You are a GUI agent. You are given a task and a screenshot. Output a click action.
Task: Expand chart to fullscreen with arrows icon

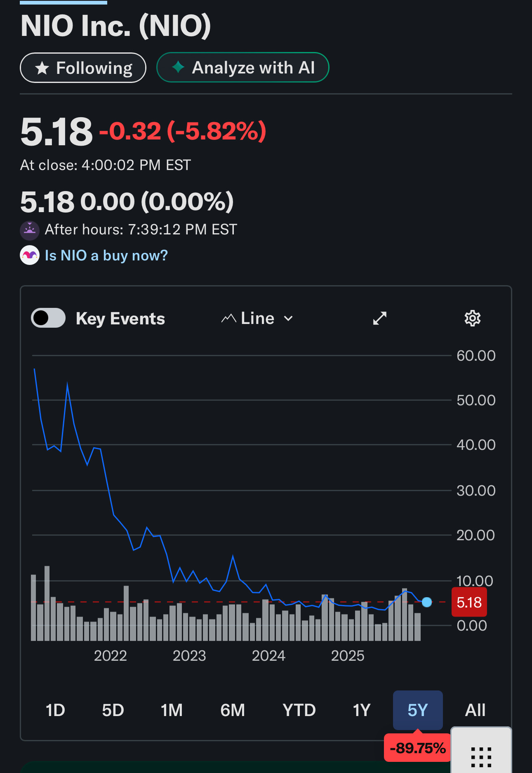click(x=379, y=318)
